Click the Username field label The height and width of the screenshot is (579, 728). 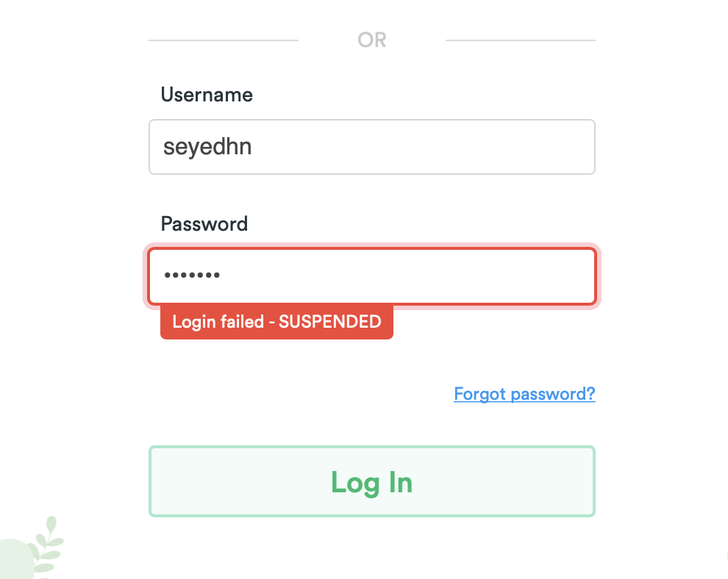point(207,95)
